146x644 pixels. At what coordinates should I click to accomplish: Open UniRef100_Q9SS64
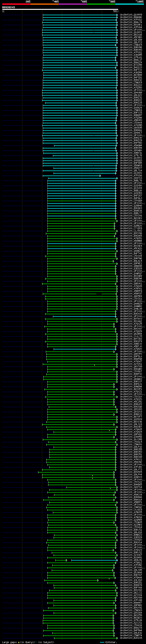coord(131,613)
